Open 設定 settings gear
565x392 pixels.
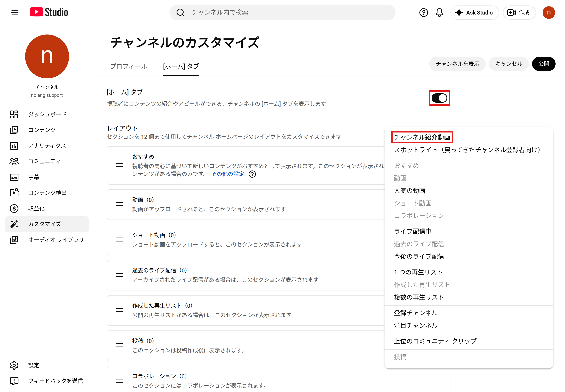14,365
